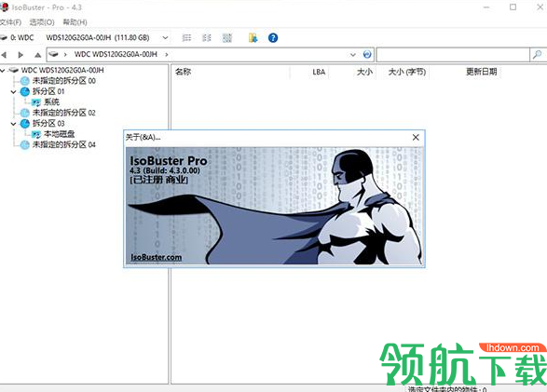Click the 拆分区 01 partition icon

pos(25,91)
